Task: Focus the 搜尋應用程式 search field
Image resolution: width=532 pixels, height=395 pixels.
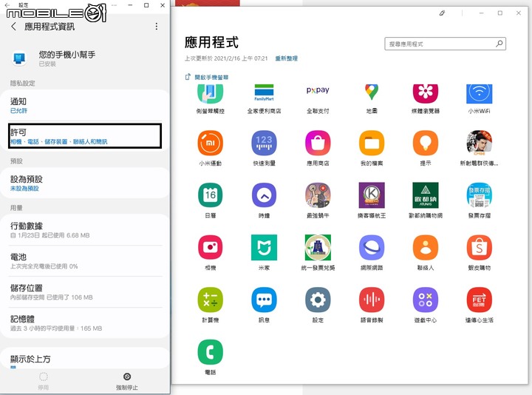Action: click(445, 44)
